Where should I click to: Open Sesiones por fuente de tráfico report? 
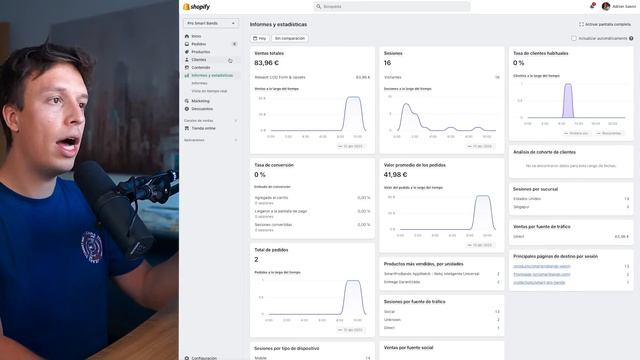pos(415,302)
